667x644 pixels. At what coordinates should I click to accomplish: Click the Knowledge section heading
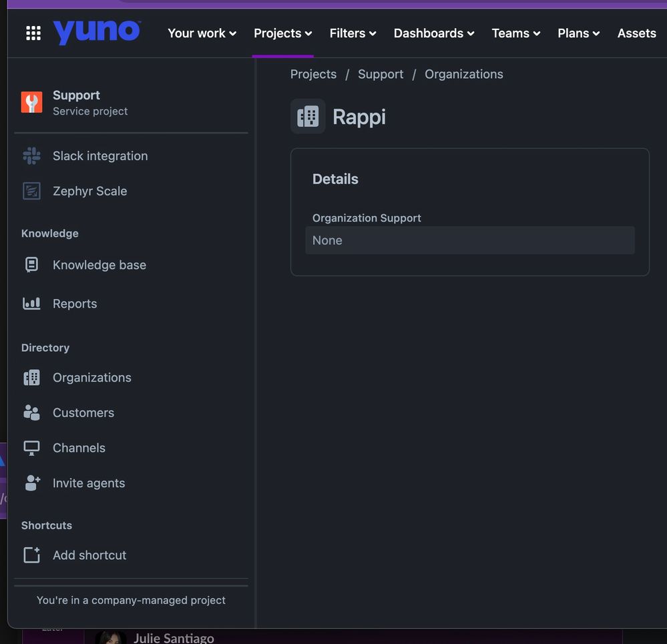point(50,234)
